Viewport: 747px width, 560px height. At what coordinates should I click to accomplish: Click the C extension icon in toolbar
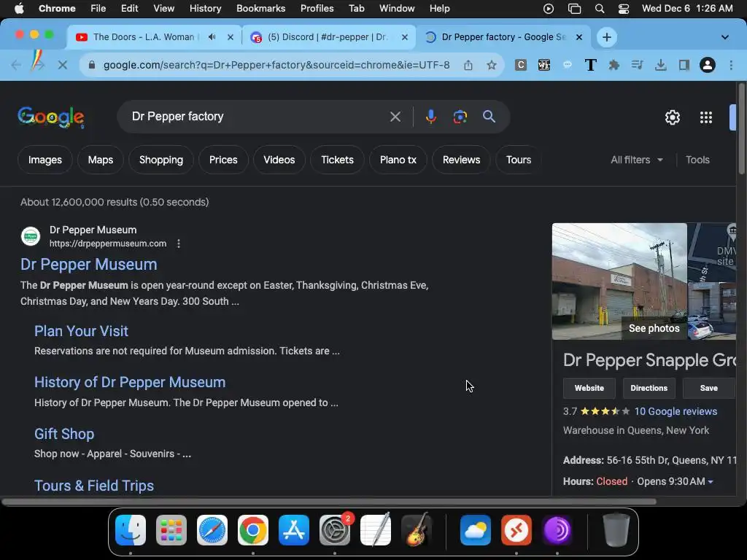click(521, 65)
